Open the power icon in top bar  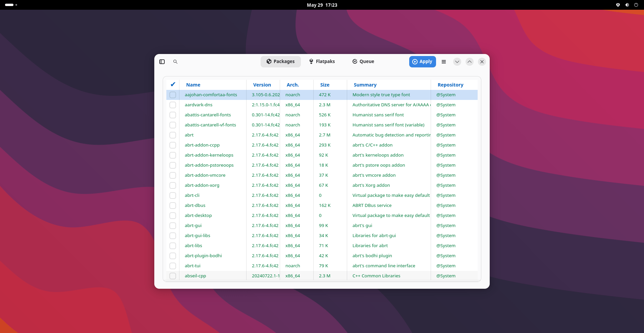636,5
